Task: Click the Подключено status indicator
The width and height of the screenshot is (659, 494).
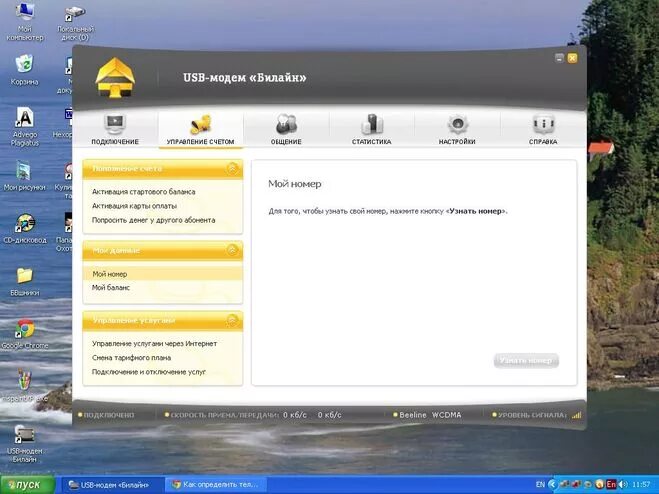Action: pos(106,415)
